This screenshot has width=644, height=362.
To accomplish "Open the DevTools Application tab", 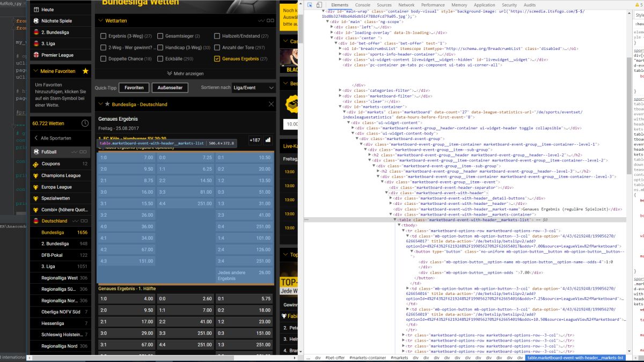I will point(485,5).
